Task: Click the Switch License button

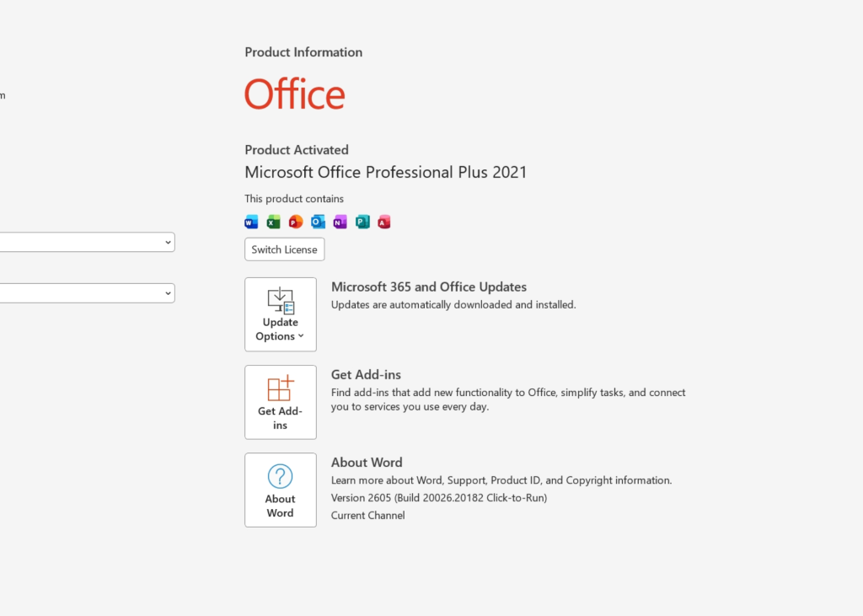Action: click(x=285, y=249)
